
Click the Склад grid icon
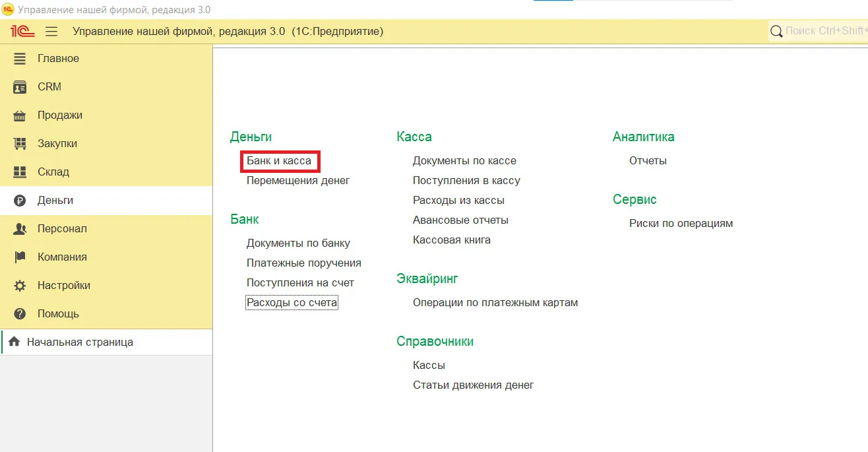tap(20, 172)
